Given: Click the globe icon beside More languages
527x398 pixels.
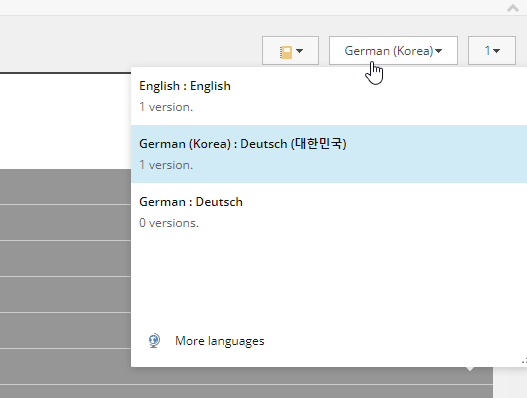Looking at the screenshot, I should pyautogui.click(x=154, y=341).
